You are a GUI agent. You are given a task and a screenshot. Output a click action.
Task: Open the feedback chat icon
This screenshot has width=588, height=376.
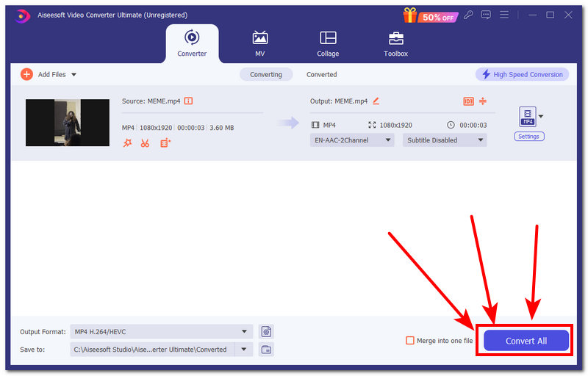point(486,15)
